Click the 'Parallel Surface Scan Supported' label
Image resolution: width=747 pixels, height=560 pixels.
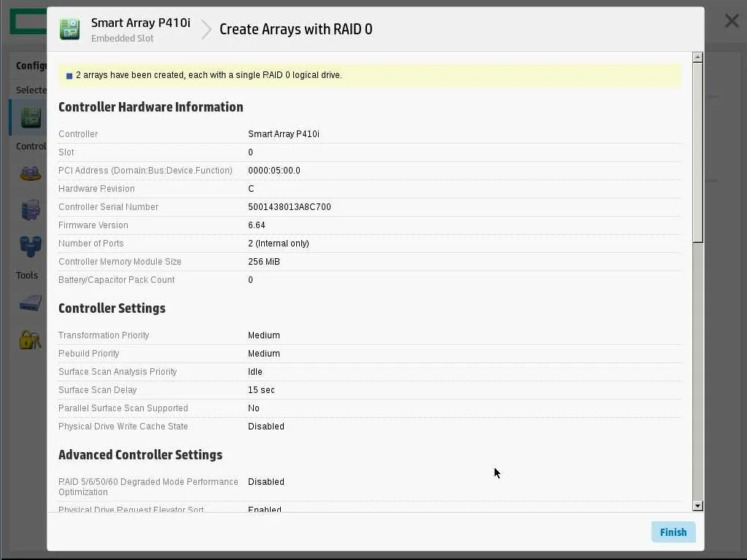click(123, 408)
